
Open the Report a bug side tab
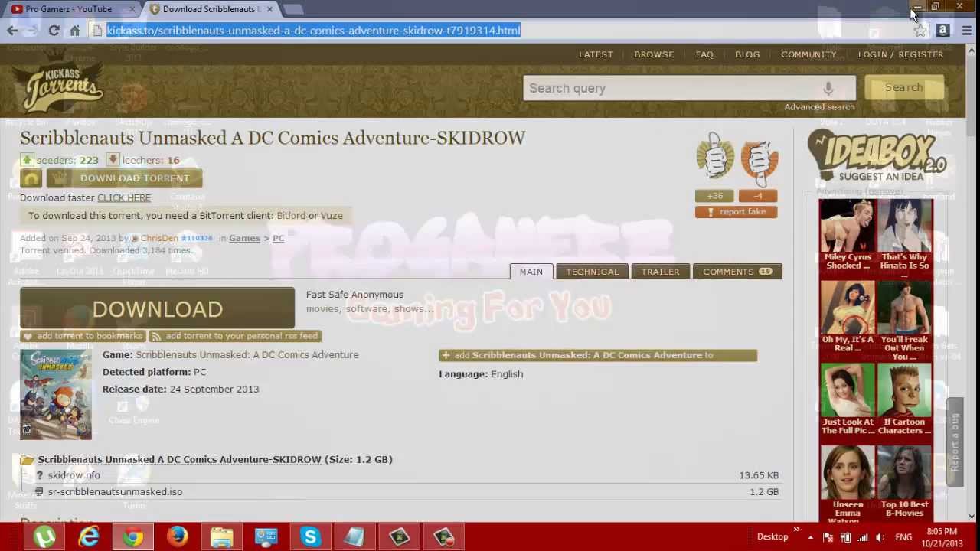tap(955, 442)
